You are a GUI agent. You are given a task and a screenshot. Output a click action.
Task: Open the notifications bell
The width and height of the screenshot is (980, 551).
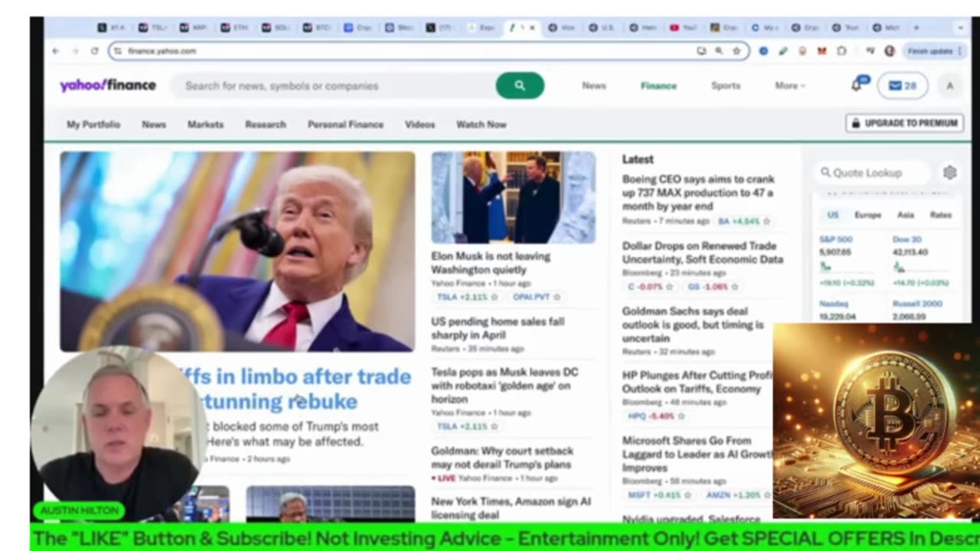click(857, 85)
